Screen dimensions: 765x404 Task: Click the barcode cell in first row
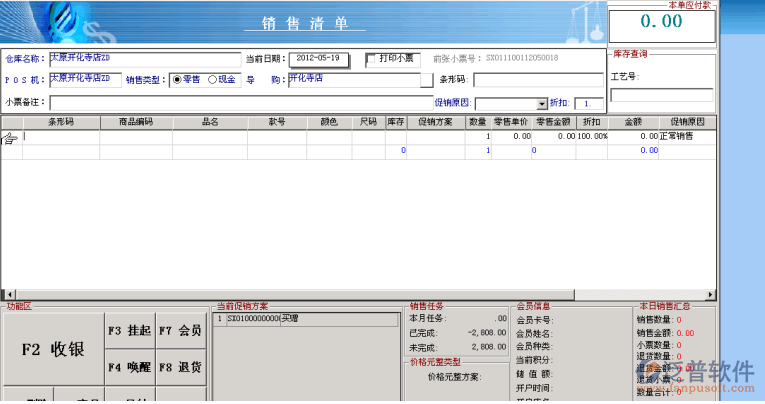(x=61, y=137)
